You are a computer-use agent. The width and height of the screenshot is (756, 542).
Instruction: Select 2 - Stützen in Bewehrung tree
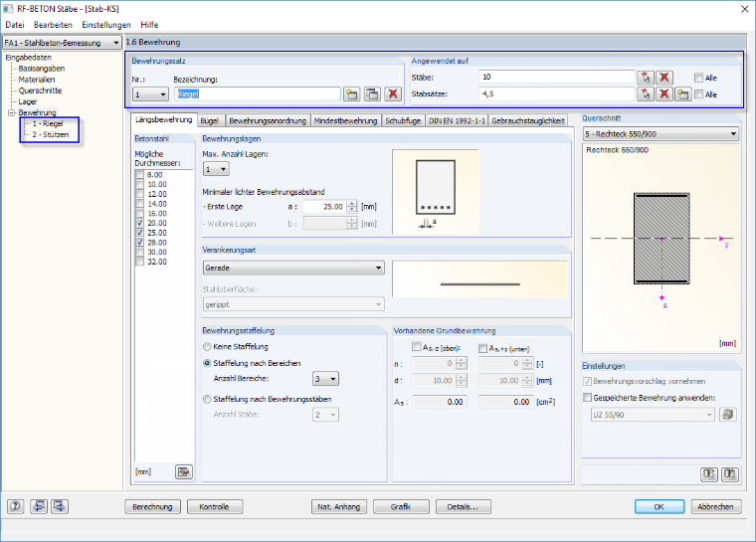[x=50, y=134]
